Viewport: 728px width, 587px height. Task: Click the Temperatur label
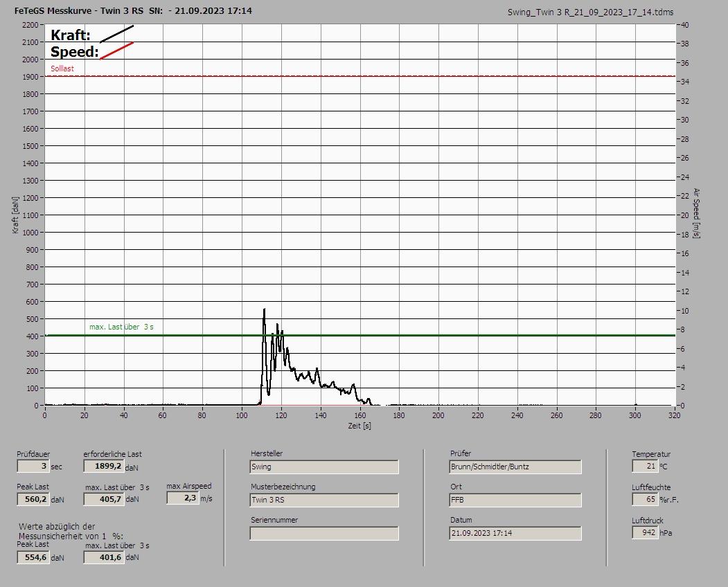651,454
